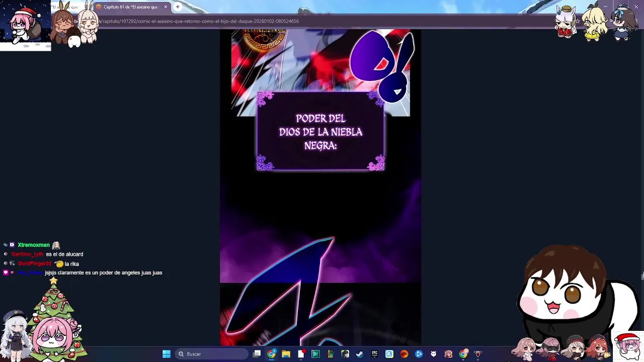The height and width of the screenshot is (362, 644).
Task: Launch League of Legends from the taskbar
Action: click(x=330, y=354)
